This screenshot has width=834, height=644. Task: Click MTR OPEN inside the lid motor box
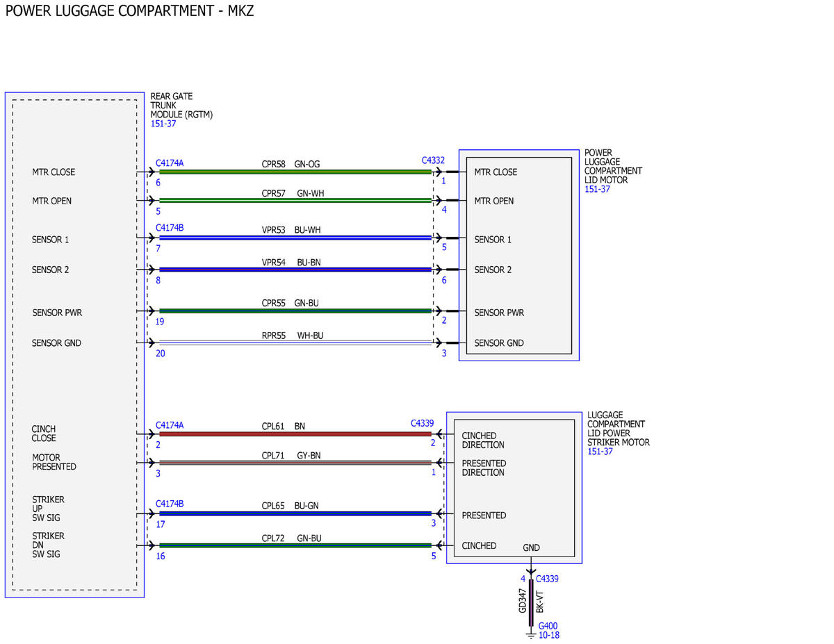(494, 201)
